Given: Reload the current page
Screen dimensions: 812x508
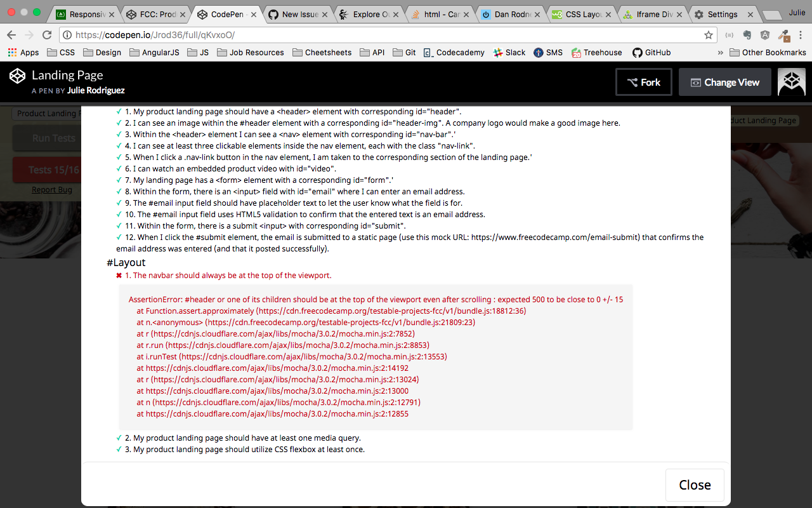Looking at the screenshot, I should (47, 35).
